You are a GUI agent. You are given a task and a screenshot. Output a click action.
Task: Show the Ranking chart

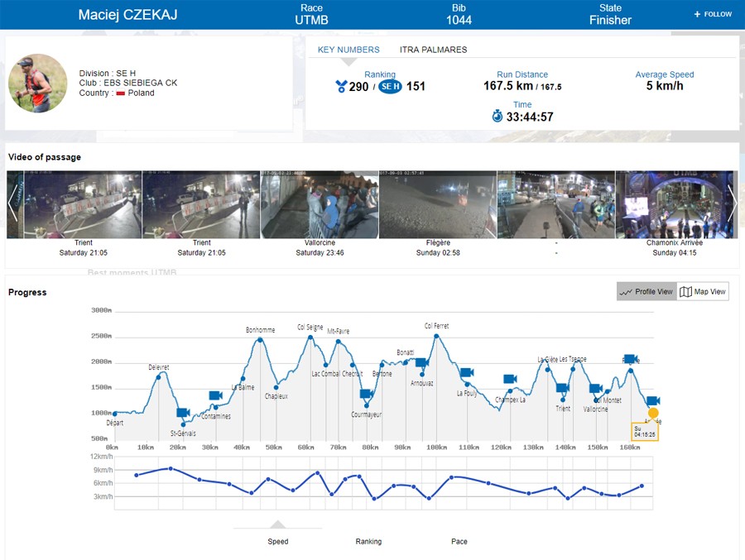[x=368, y=542]
